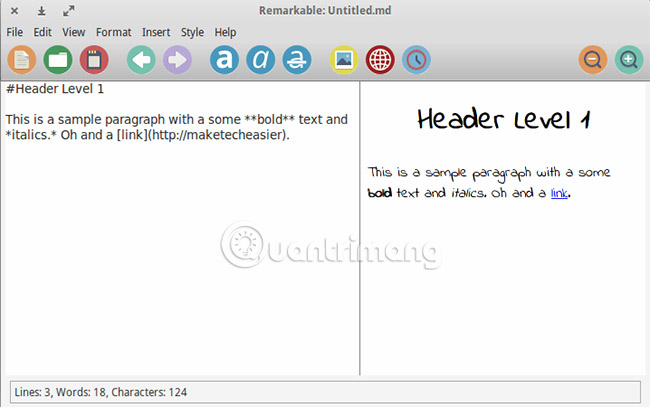Click '#Header Level 1' line in the editor

click(55, 89)
